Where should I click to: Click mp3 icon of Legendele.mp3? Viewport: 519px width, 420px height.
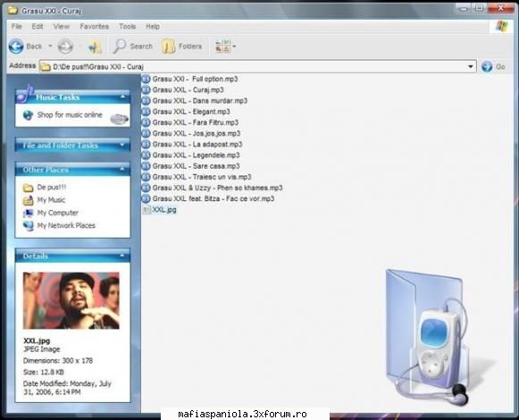[146, 155]
